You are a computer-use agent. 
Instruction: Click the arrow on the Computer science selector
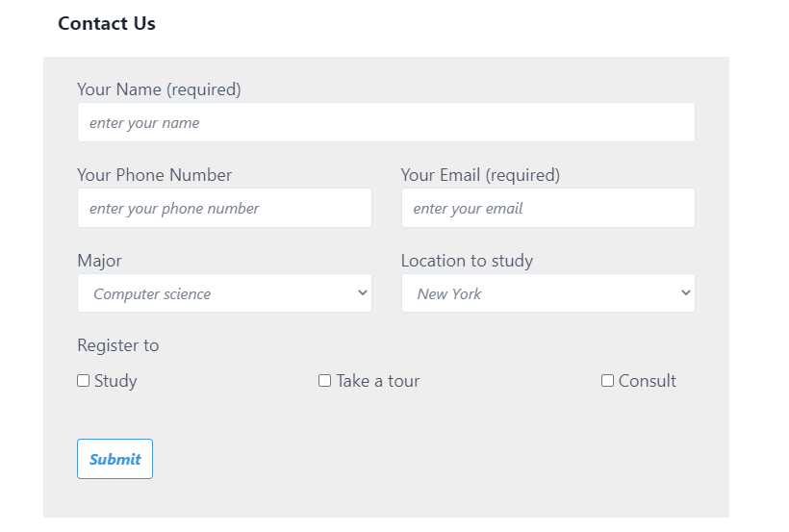click(x=362, y=293)
